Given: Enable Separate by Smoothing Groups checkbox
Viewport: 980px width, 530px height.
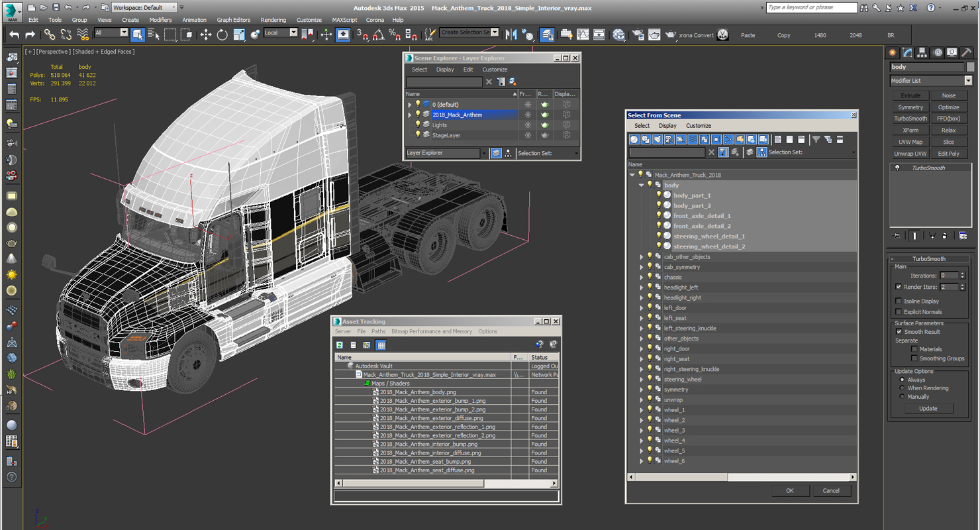Looking at the screenshot, I should click(914, 358).
